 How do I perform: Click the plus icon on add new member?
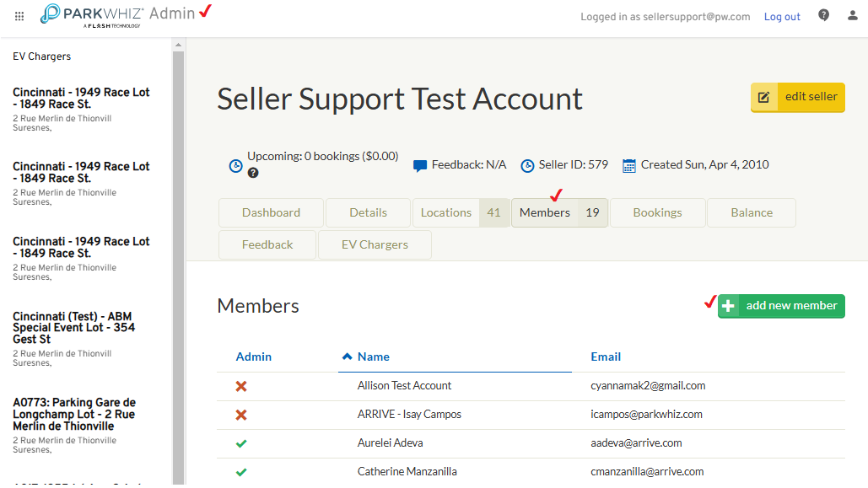click(x=729, y=306)
